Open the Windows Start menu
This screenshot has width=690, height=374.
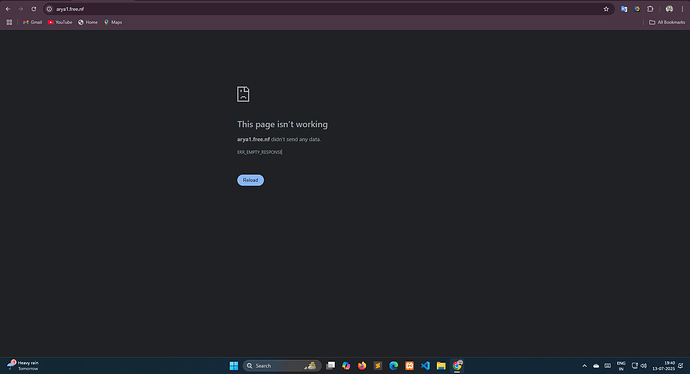click(234, 366)
